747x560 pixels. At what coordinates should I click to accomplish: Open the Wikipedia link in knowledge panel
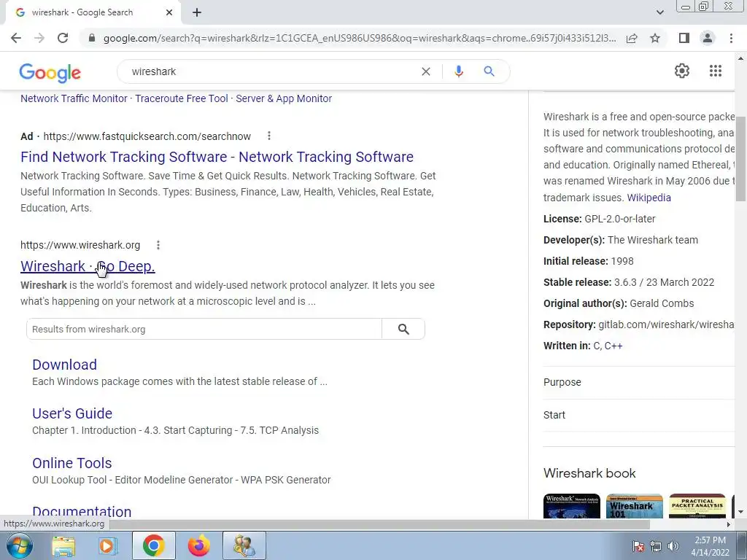click(649, 198)
